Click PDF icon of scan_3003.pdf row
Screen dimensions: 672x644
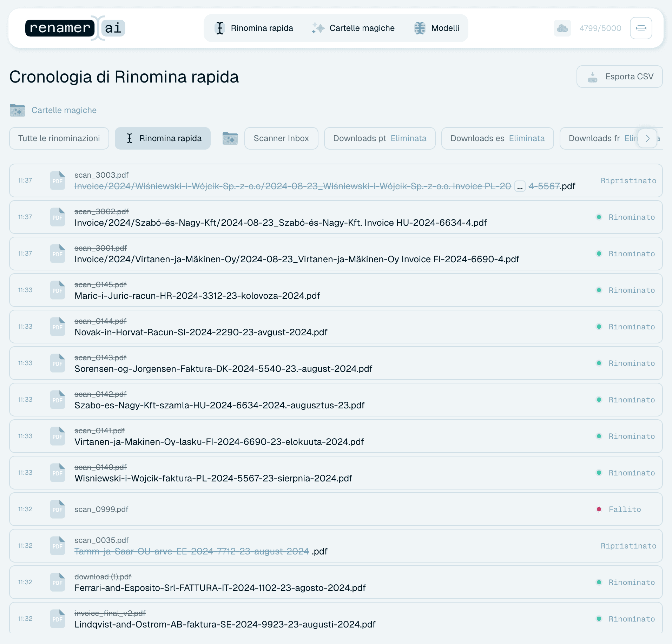tap(58, 180)
